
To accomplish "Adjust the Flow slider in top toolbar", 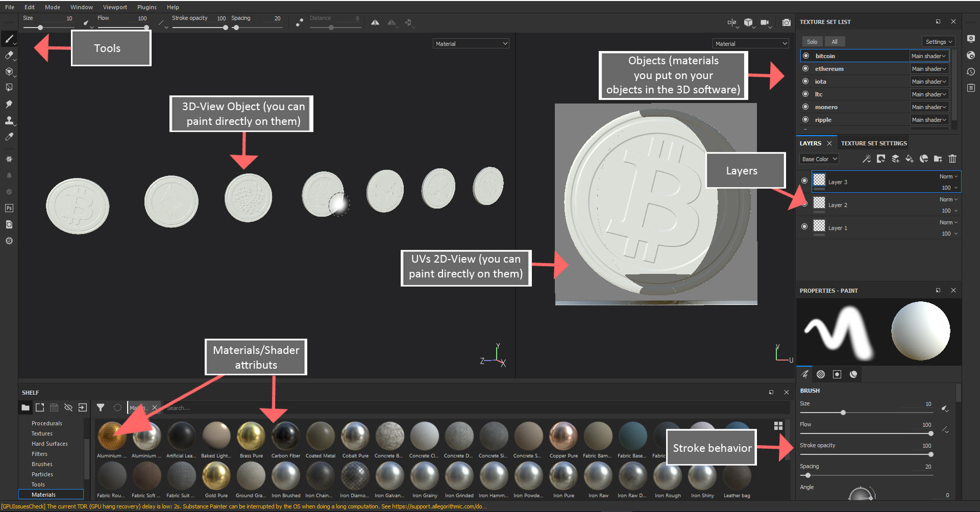I will (x=122, y=28).
